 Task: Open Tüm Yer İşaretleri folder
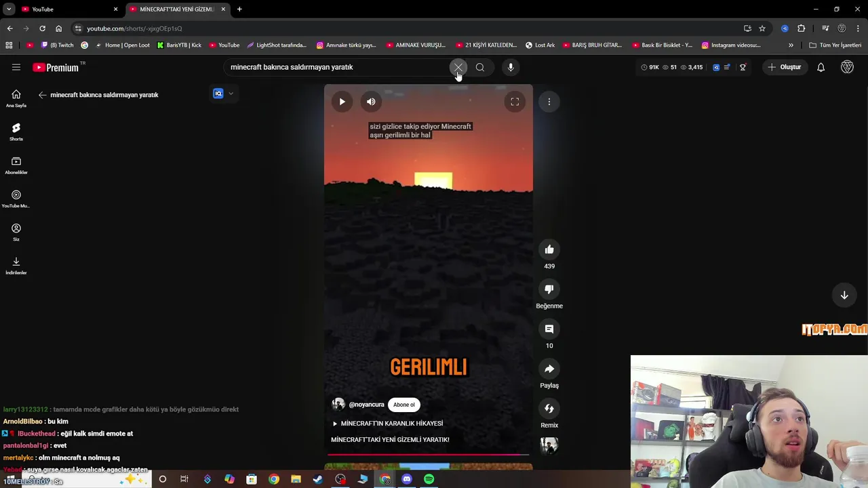click(x=835, y=45)
